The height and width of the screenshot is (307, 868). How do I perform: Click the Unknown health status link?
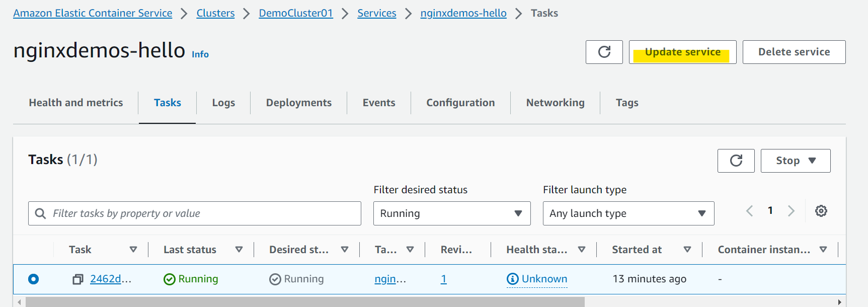[544, 279]
